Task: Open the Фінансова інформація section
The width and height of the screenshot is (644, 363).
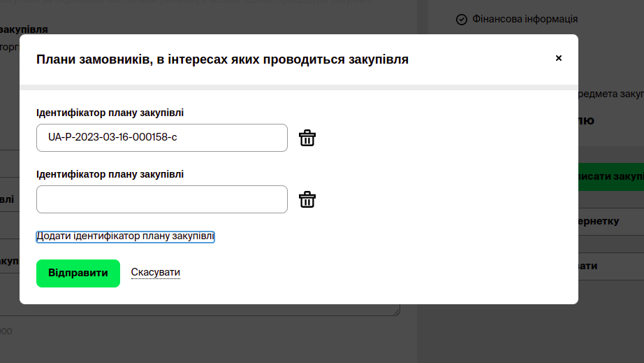Action: tap(525, 20)
